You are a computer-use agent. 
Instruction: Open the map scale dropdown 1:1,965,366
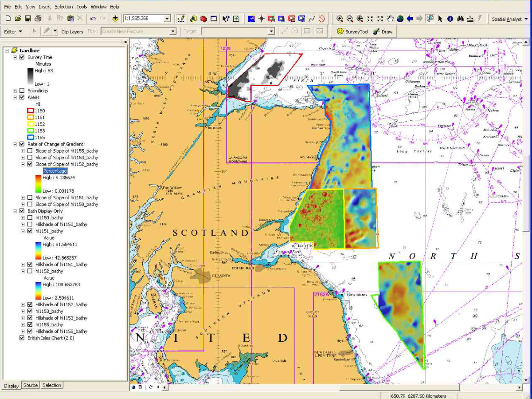point(167,19)
